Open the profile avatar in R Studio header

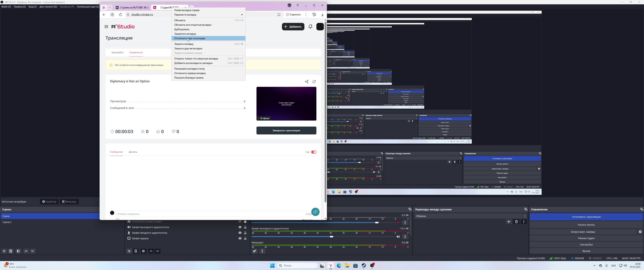320,27
